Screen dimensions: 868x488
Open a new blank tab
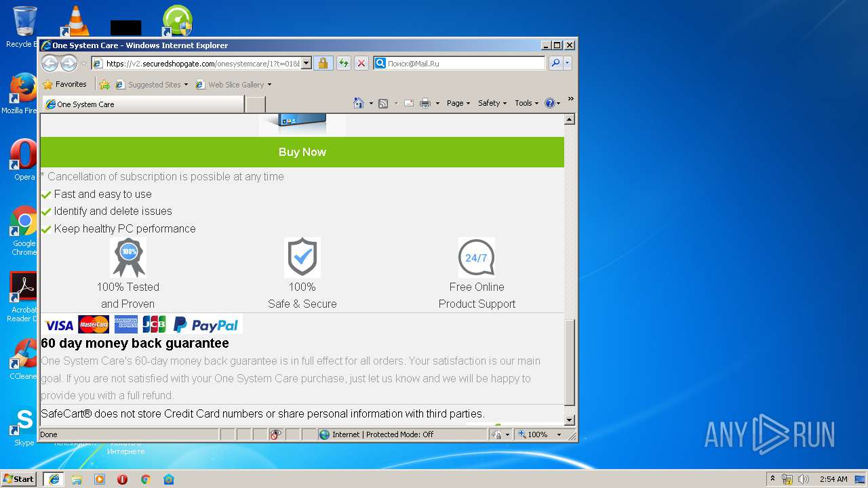[255, 104]
